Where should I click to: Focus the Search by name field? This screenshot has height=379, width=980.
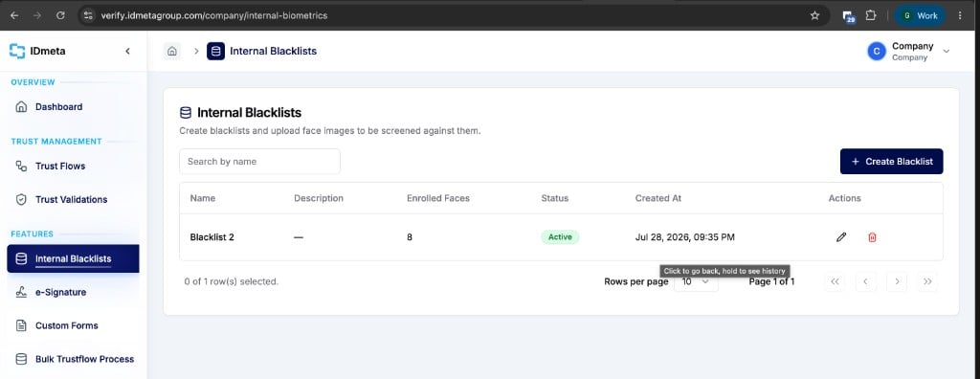point(260,162)
